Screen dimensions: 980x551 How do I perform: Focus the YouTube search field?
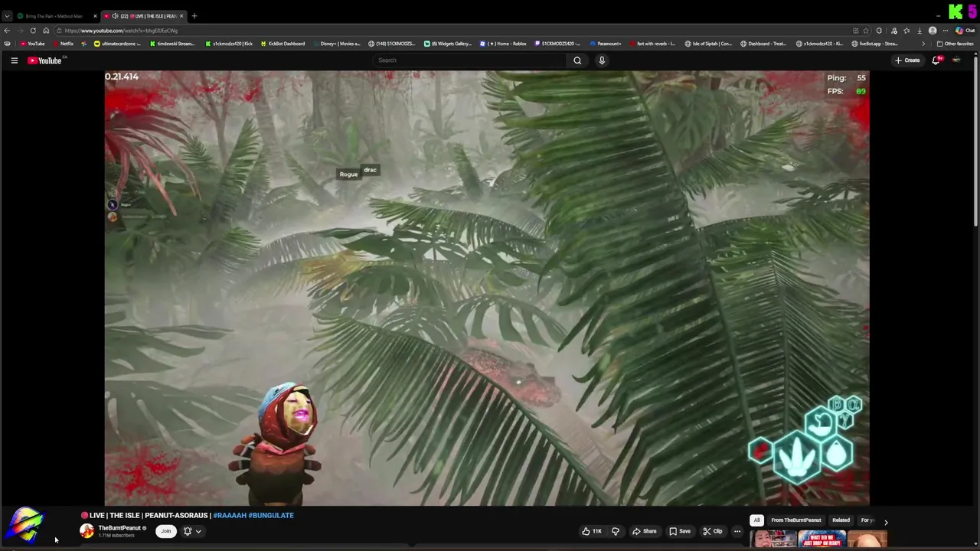tap(470, 60)
